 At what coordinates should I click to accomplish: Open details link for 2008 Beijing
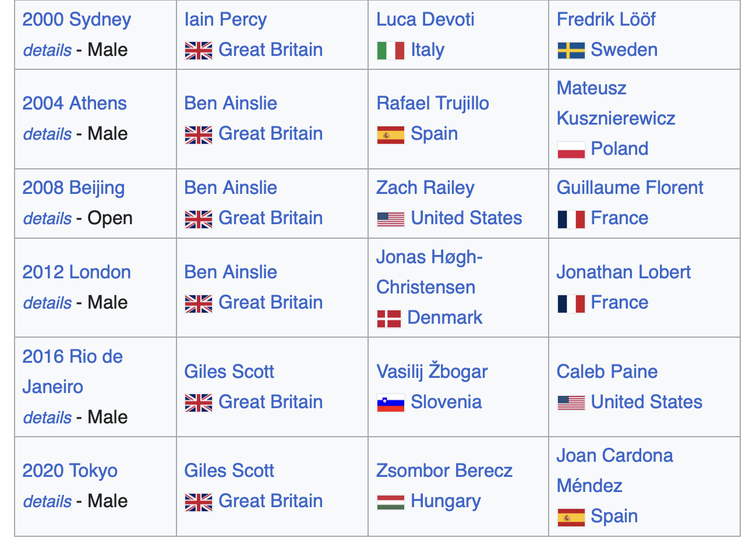[x=47, y=218]
